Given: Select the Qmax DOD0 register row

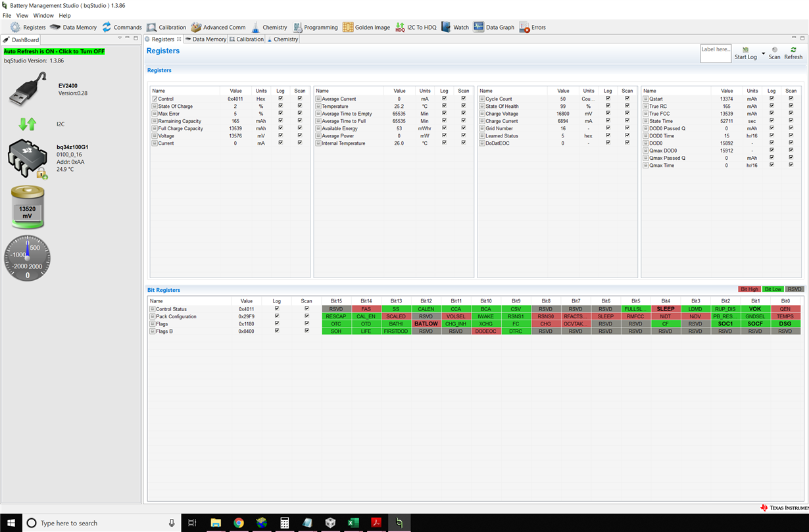Looking at the screenshot, I should (721, 151).
